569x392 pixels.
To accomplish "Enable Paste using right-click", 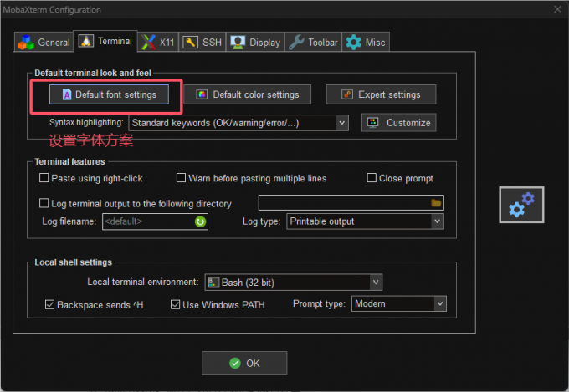I will pyautogui.click(x=44, y=178).
